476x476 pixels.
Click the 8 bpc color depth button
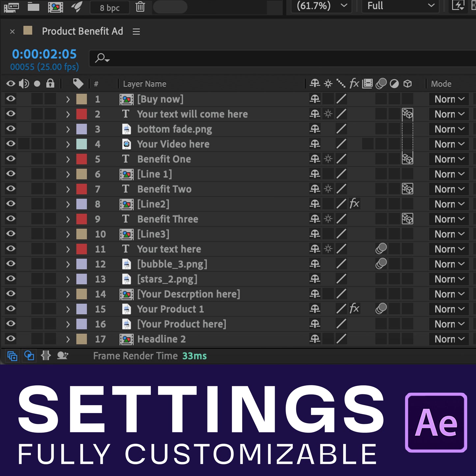pyautogui.click(x=110, y=8)
